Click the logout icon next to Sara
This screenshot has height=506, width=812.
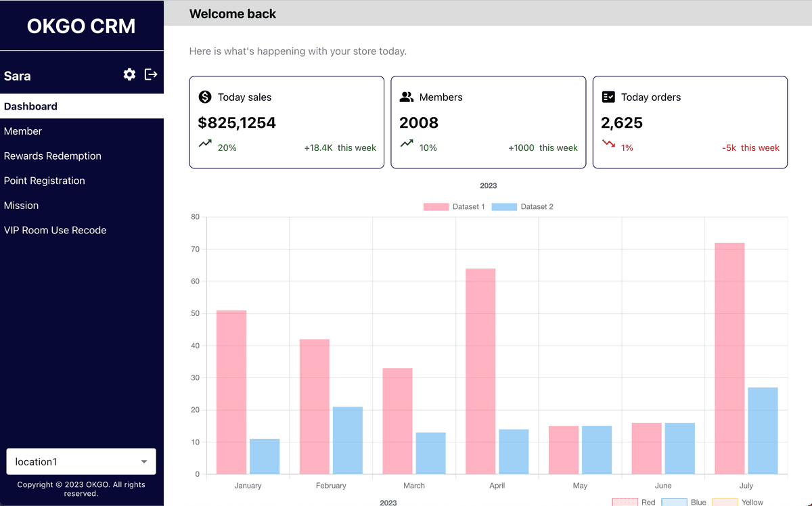pos(151,74)
